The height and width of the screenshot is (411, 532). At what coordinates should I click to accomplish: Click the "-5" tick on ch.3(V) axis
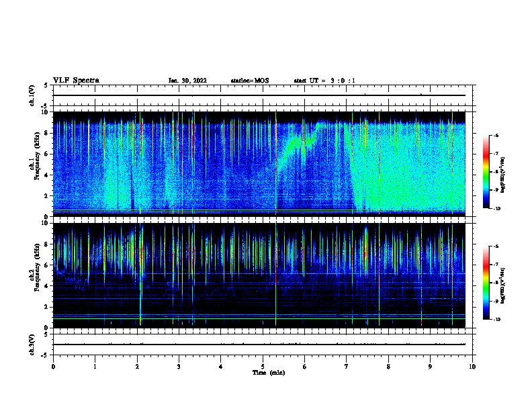(x=44, y=355)
